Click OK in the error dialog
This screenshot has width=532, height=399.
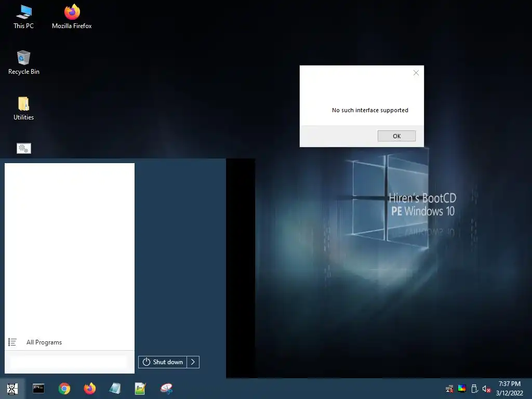[x=396, y=136]
